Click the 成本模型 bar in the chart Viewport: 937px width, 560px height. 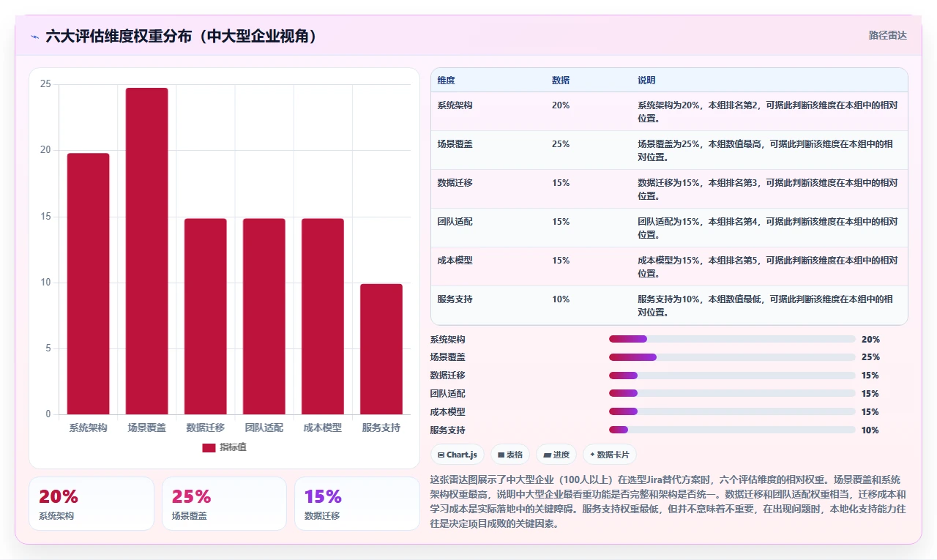tap(323, 316)
